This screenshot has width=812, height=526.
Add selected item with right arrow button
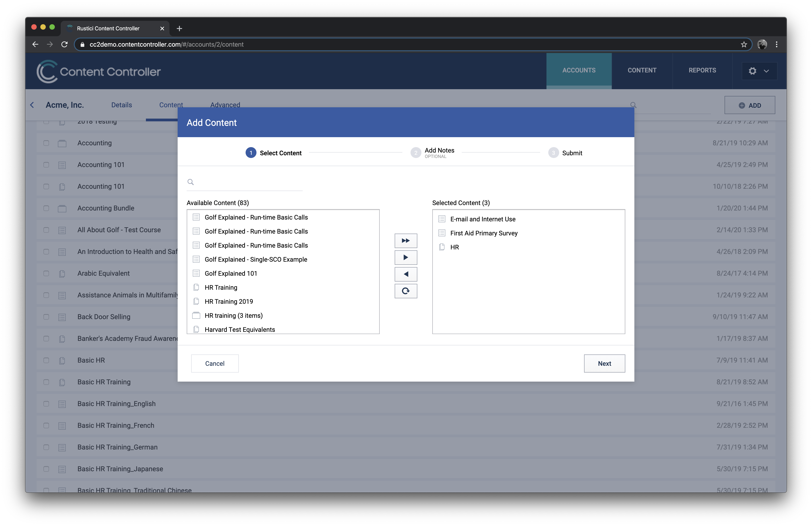click(406, 257)
